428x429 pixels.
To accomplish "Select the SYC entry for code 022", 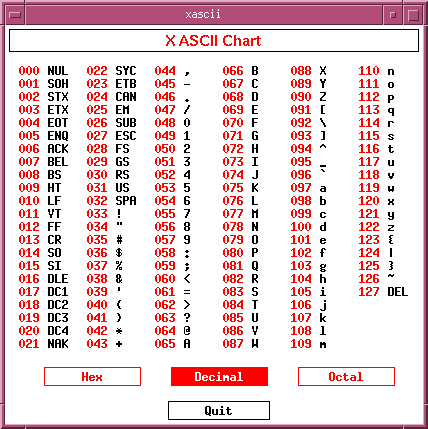I will [126, 71].
